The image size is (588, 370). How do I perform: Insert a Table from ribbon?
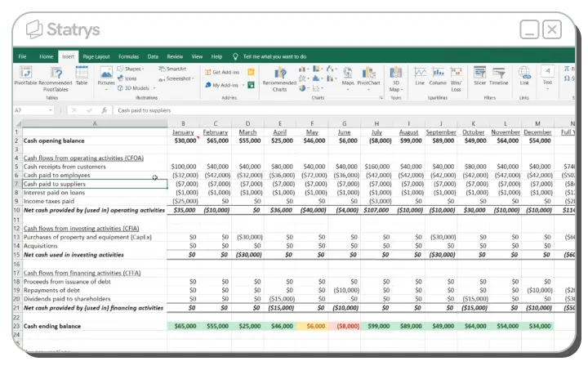pos(82,75)
